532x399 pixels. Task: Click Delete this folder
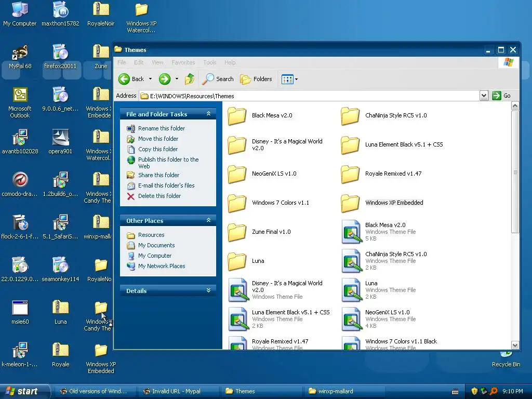(159, 196)
